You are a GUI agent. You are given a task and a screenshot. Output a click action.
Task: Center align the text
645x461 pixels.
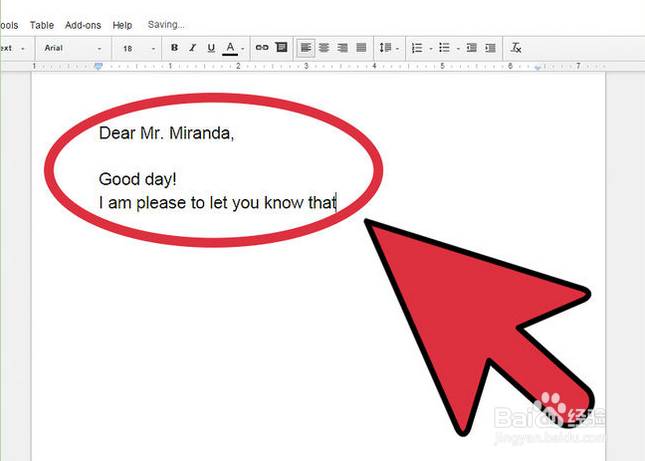pos(324,48)
